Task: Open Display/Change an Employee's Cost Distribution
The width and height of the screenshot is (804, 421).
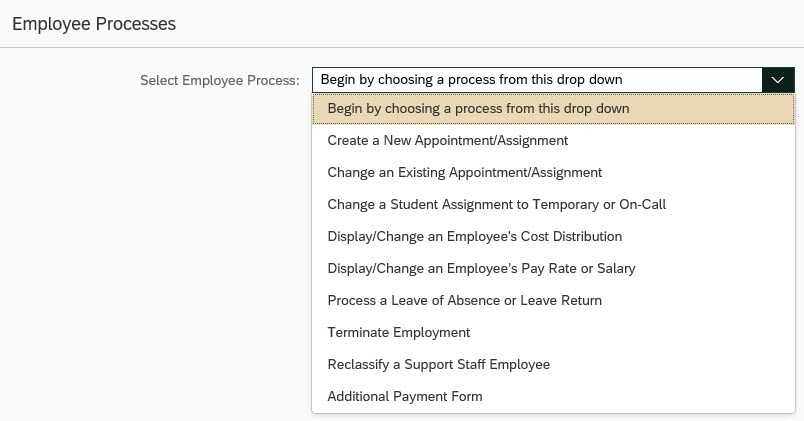Action: point(474,237)
